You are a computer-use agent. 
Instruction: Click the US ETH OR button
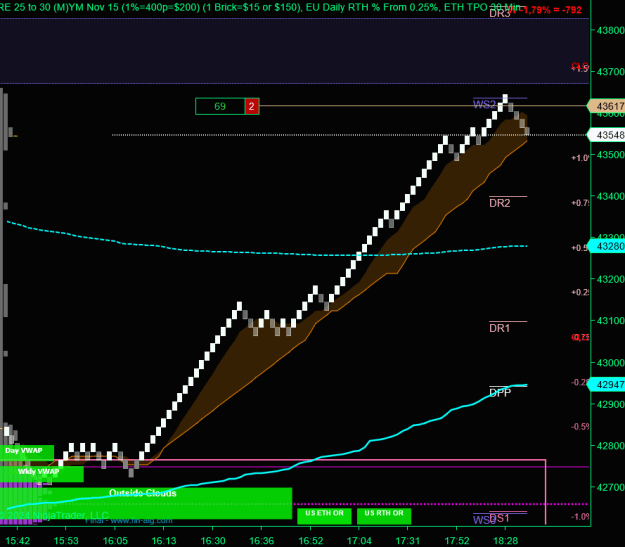pyautogui.click(x=324, y=516)
